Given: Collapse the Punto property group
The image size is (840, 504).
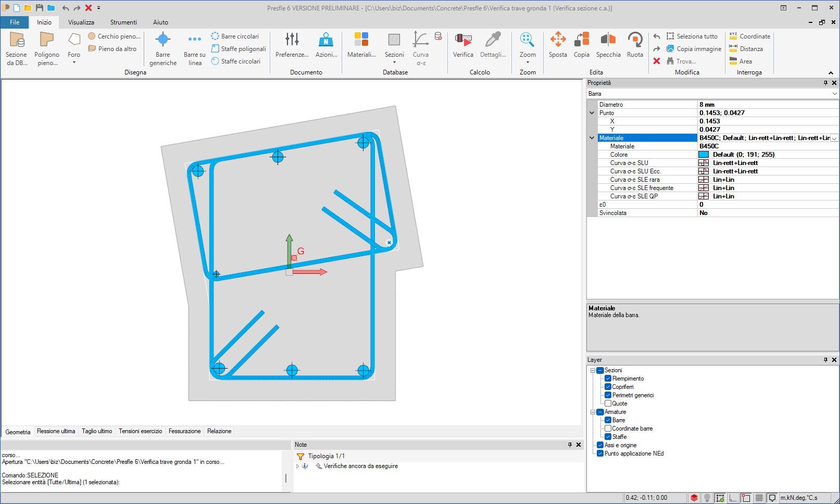Looking at the screenshot, I should pos(592,113).
